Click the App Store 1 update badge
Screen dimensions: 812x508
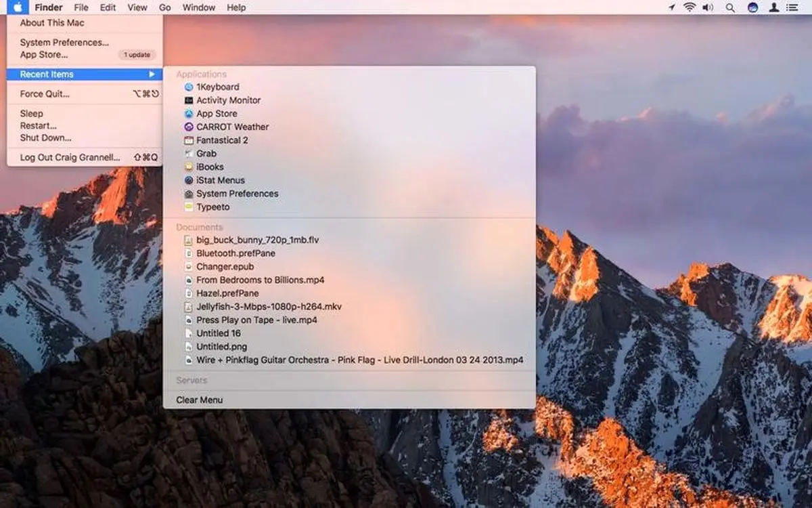[x=137, y=55]
